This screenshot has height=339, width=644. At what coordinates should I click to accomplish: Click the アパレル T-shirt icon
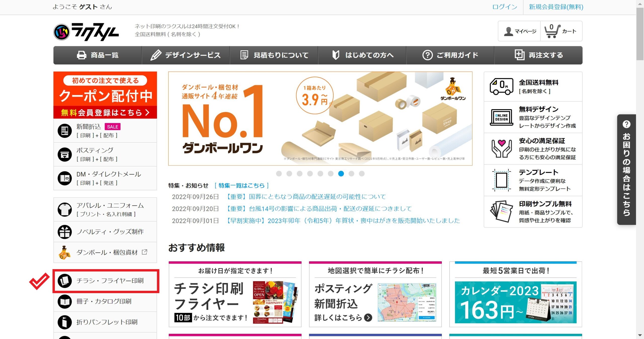(65, 209)
